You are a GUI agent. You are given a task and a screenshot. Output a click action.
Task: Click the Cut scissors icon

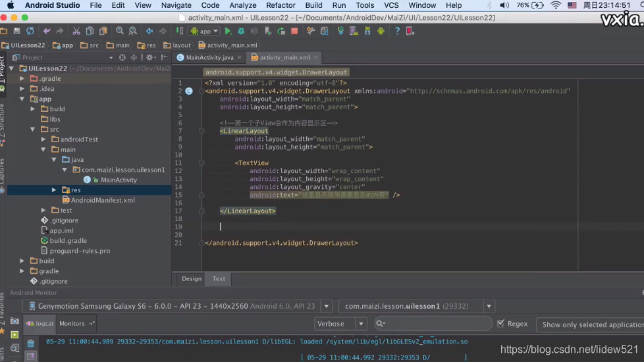tap(76, 31)
